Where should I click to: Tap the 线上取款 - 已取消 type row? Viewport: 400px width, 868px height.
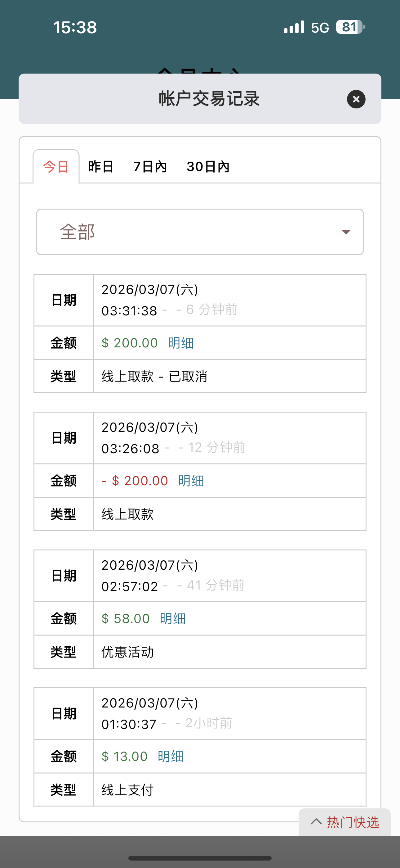[154, 376]
